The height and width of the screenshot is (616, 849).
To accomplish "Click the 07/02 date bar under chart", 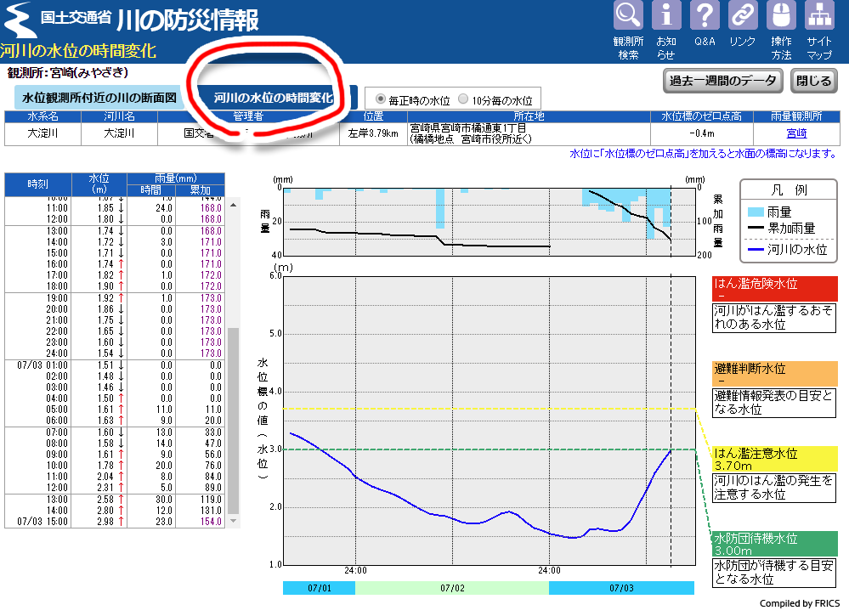I will pos(451,588).
